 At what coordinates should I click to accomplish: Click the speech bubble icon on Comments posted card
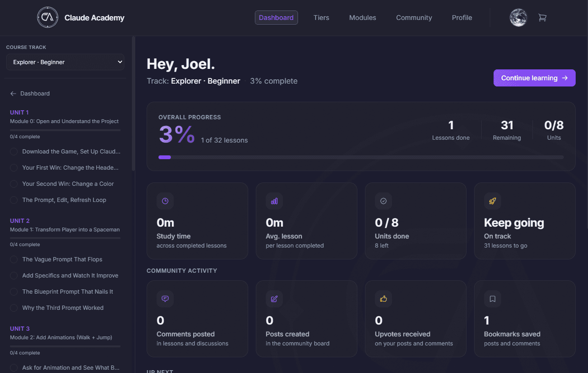pyautogui.click(x=165, y=299)
